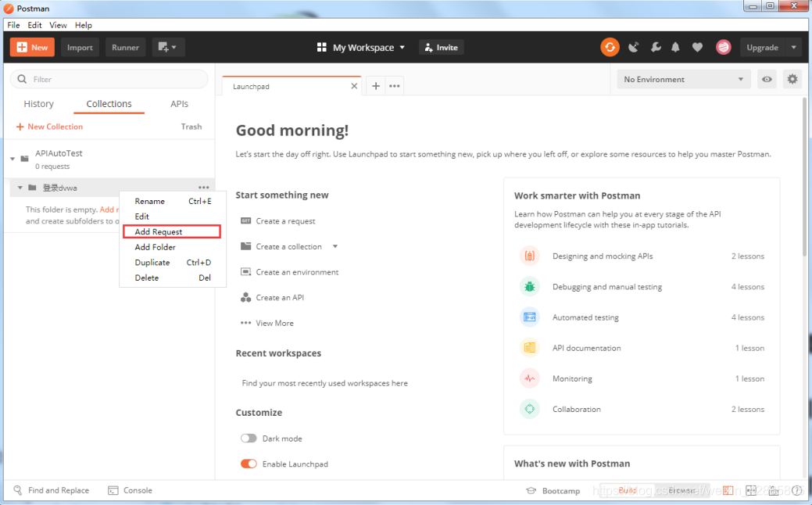Viewport: 812px width, 505px height.
Task: Select the Collections tab
Action: (109, 104)
